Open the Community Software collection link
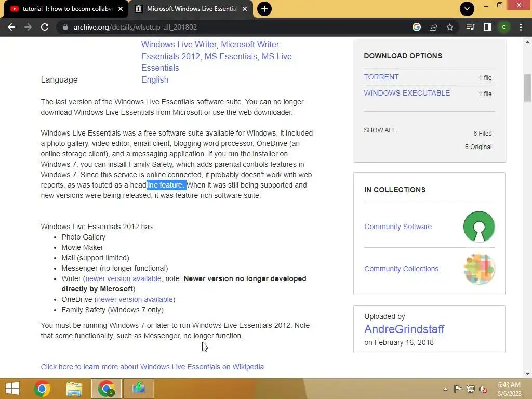This screenshot has width=532, height=399. pyautogui.click(x=398, y=227)
